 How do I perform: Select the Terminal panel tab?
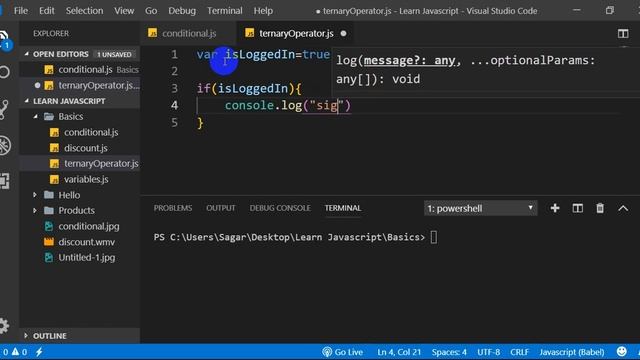(x=342, y=208)
